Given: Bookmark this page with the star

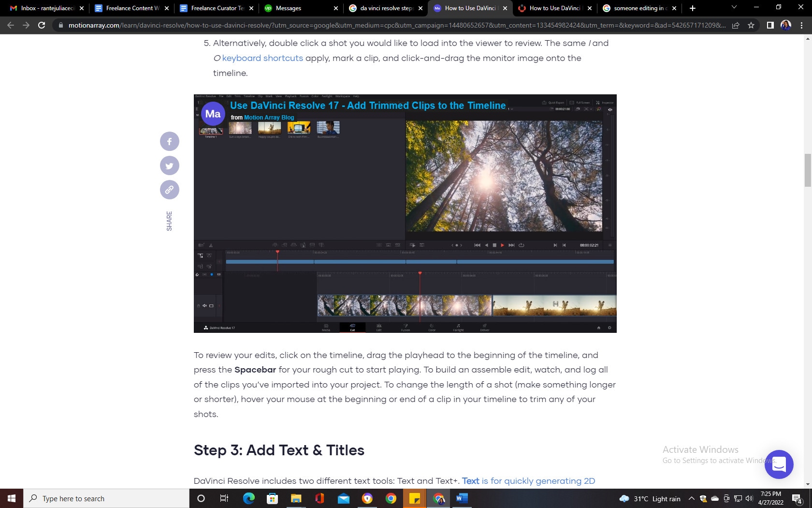Looking at the screenshot, I should 751,25.
